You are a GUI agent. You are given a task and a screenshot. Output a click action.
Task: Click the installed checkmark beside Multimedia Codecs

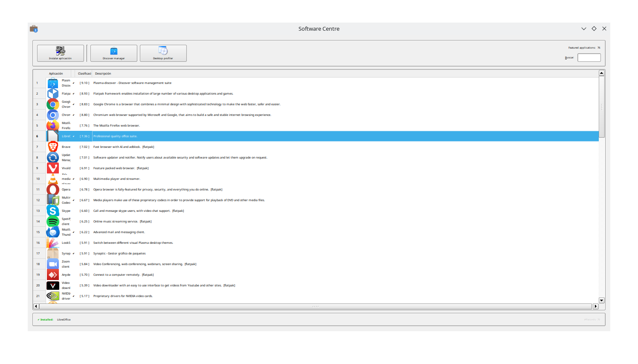click(x=73, y=200)
